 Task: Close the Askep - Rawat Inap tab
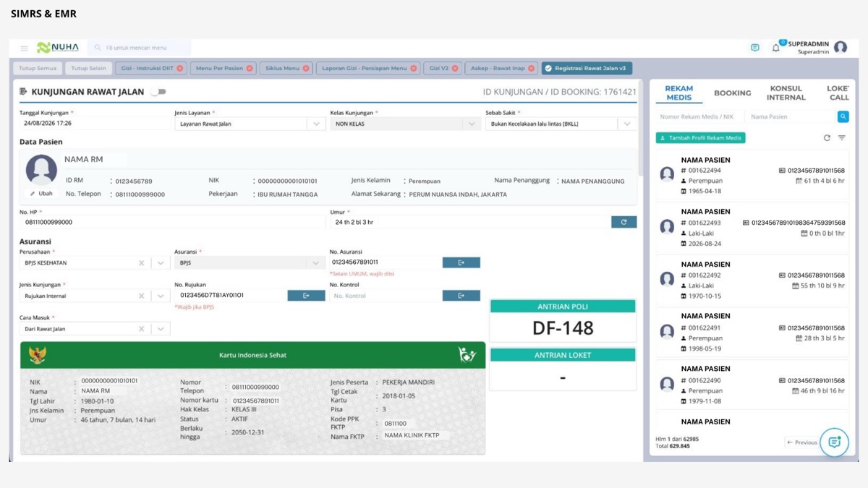pos(532,69)
